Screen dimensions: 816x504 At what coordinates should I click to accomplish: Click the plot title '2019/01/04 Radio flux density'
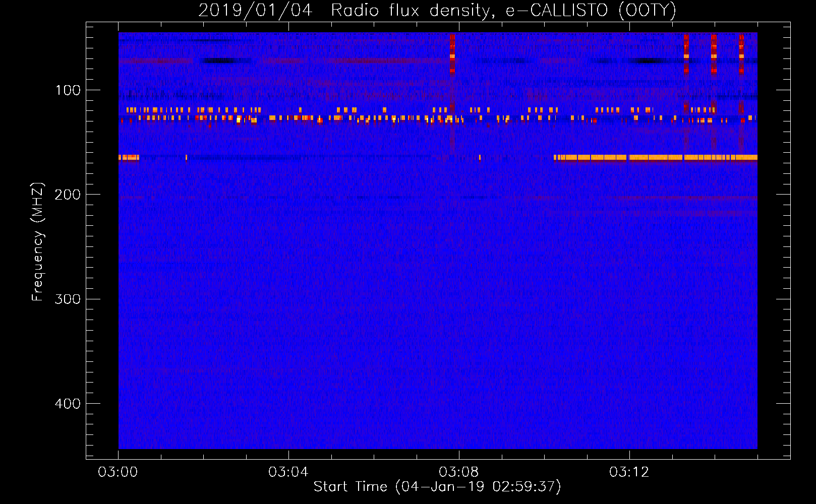point(346,11)
